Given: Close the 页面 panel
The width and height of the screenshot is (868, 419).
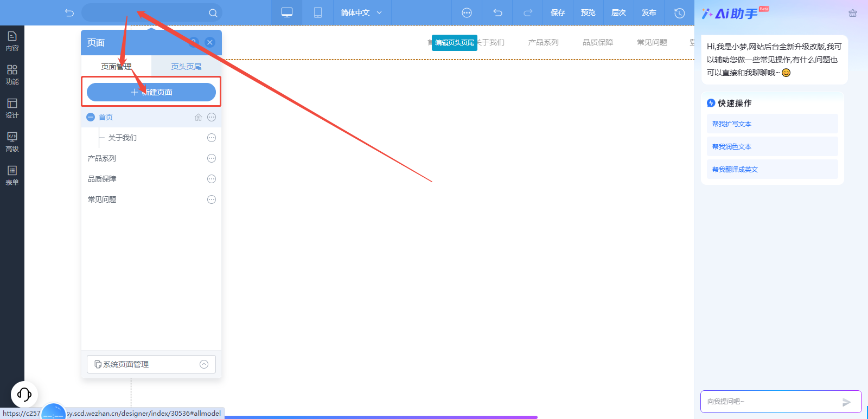Looking at the screenshot, I should 210,42.
